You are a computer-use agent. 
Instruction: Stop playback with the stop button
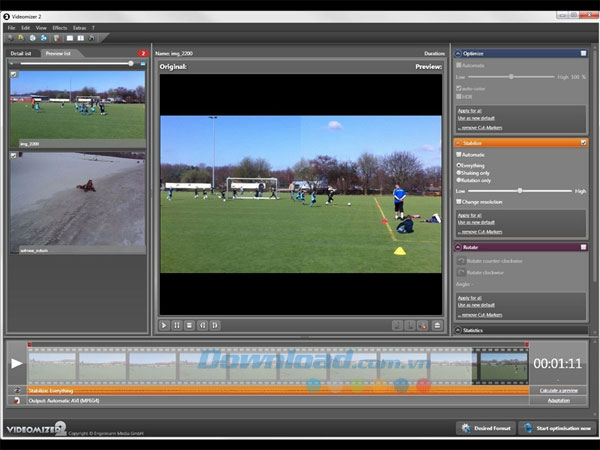tap(189, 325)
